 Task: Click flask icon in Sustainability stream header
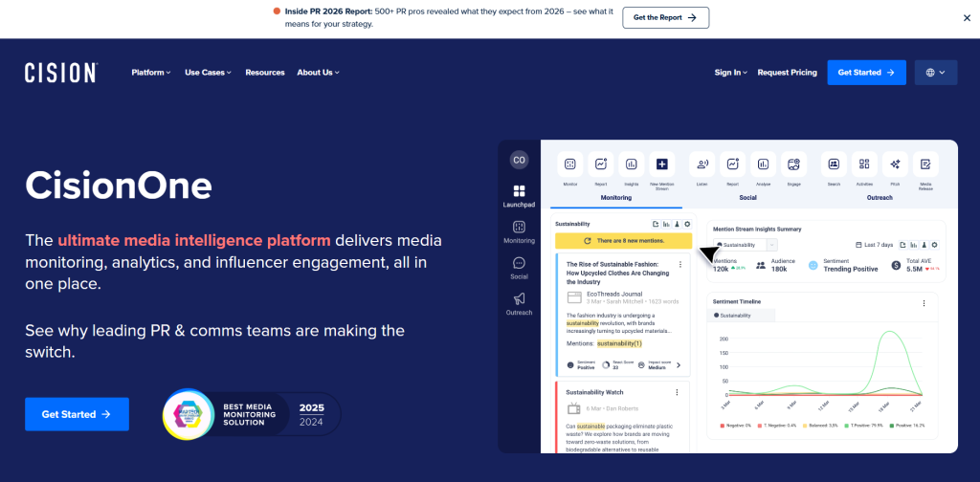pos(677,224)
